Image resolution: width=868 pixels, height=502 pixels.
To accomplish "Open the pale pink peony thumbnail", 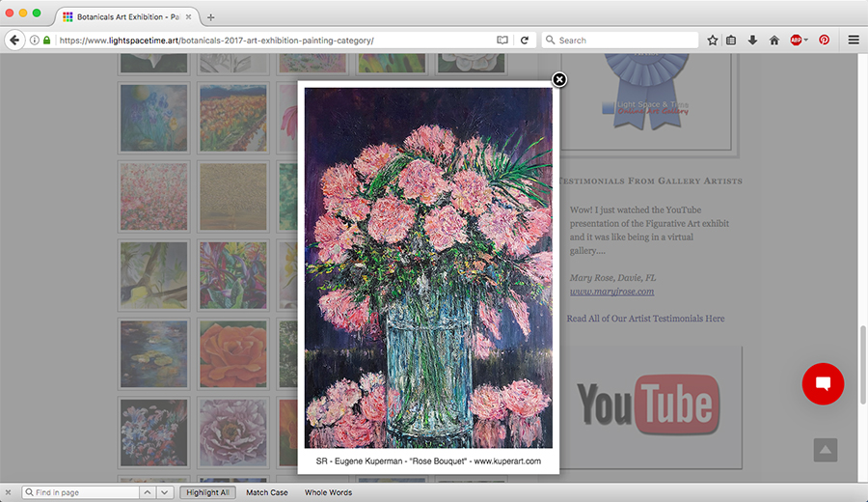I will 233,432.
